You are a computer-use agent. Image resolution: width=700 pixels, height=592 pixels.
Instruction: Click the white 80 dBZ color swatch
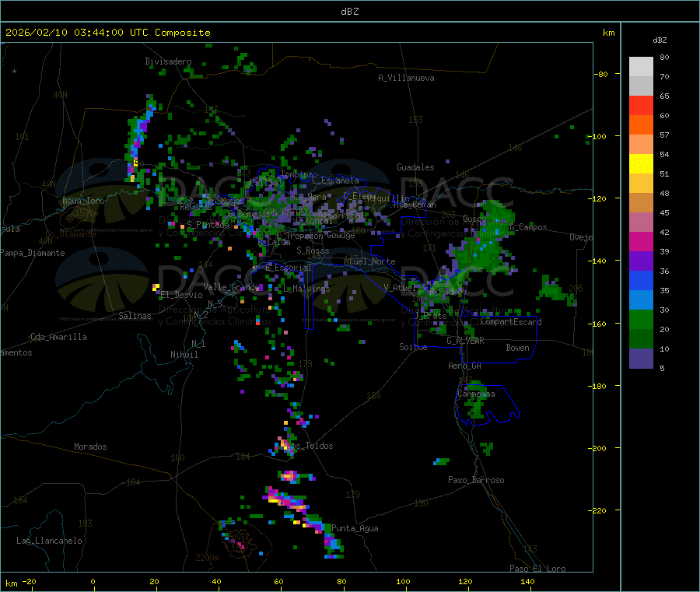pyautogui.click(x=641, y=67)
